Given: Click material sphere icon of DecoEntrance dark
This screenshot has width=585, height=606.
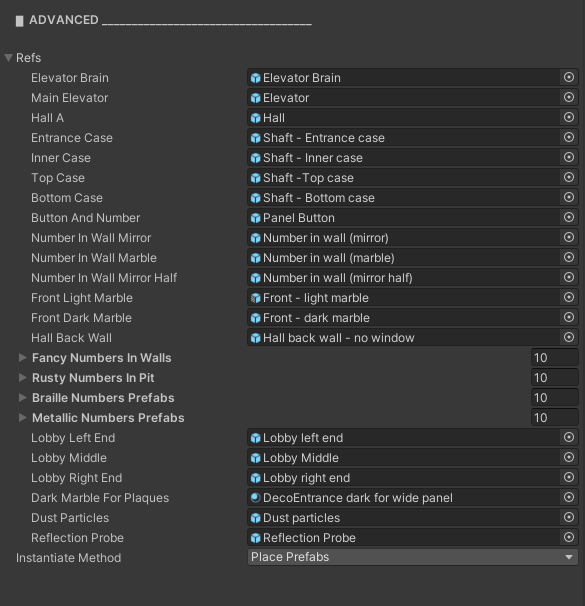Looking at the screenshot, I should click(x=255, y=498).
